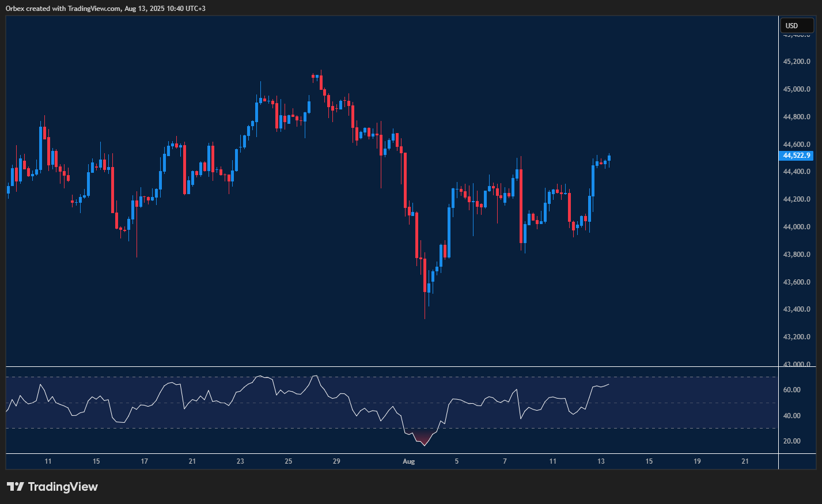The width and height of the screenshot is (822, 504).
Task: Select the current price tag 44,522.9
Action: (x=797, y=156)
